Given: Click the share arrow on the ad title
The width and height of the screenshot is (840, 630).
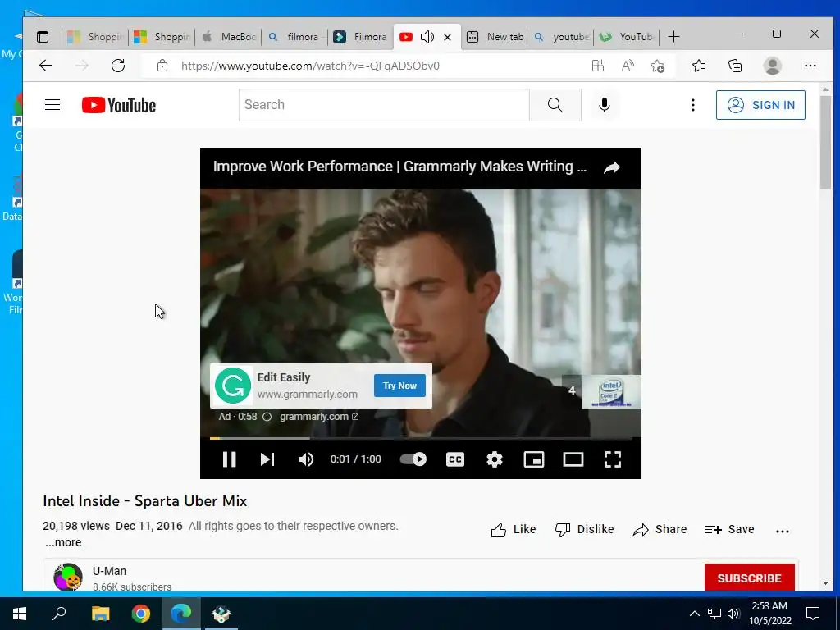Looking at the screenshot, I should tap(612, 167).
